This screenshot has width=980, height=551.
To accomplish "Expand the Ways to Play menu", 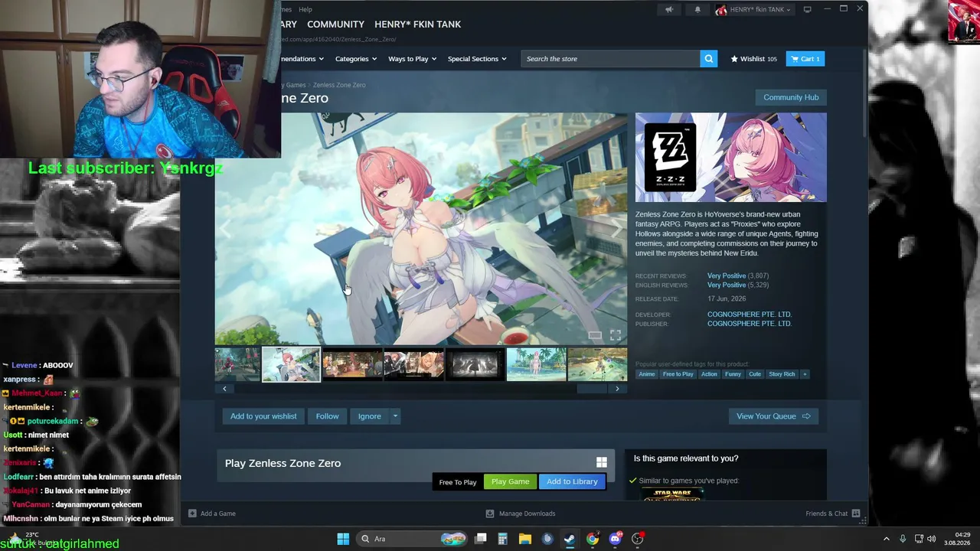I will click(413, 59).
